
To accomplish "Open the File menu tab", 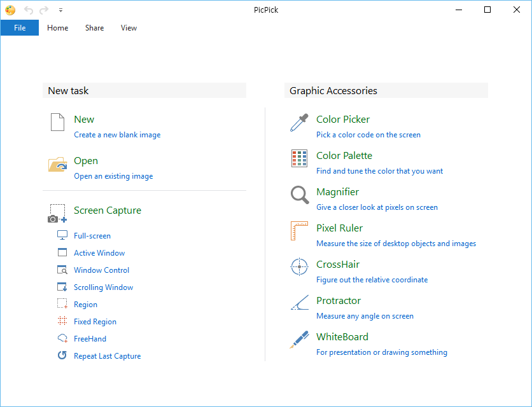I will click(x=20, y=28).
